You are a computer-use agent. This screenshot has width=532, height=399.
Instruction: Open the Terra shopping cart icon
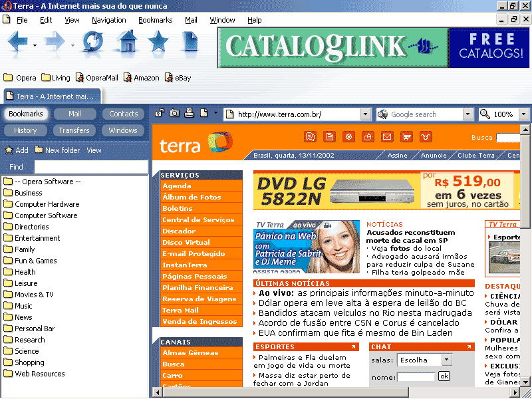pyautogui.click(x=406, y=137)
